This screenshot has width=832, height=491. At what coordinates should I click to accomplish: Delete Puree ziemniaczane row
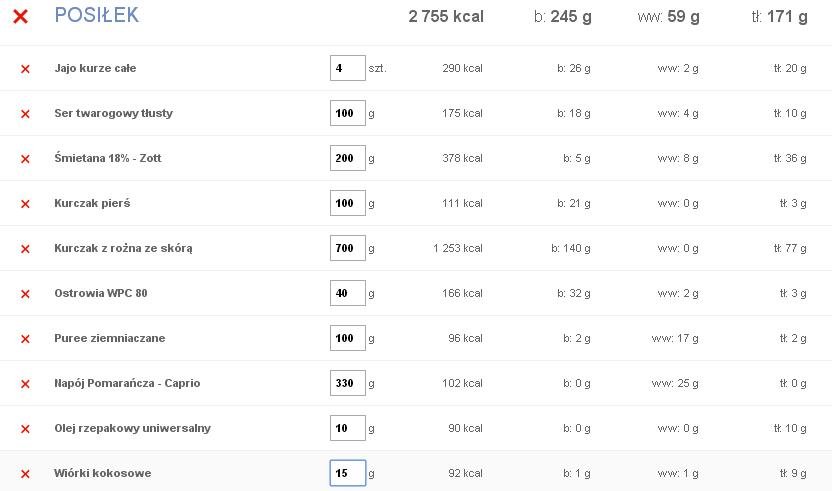tap(25, 339)
